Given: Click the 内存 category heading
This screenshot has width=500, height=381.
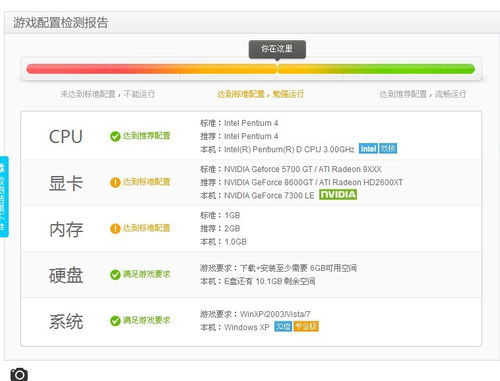Looking at the screenshot, I should click(66, 229).
